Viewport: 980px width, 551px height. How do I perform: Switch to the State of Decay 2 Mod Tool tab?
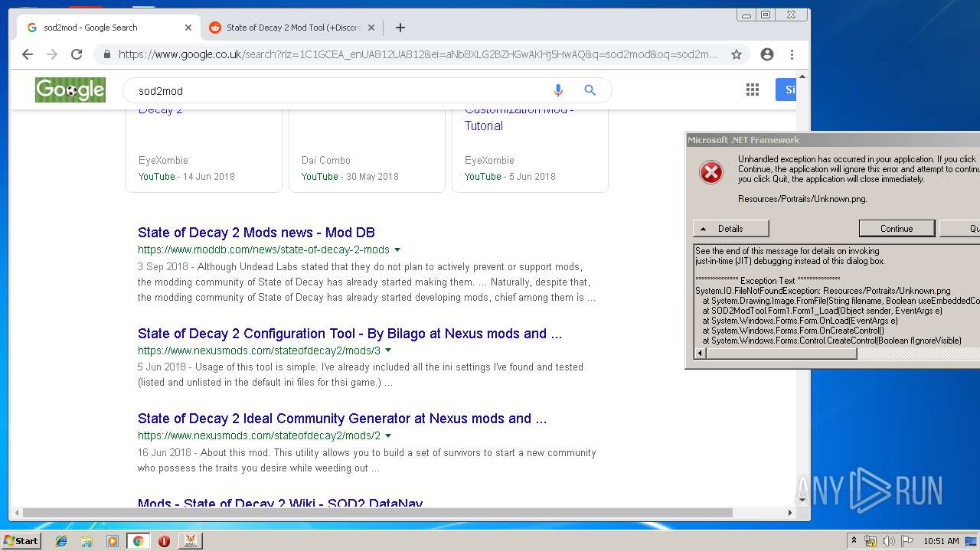click(294, 28)
